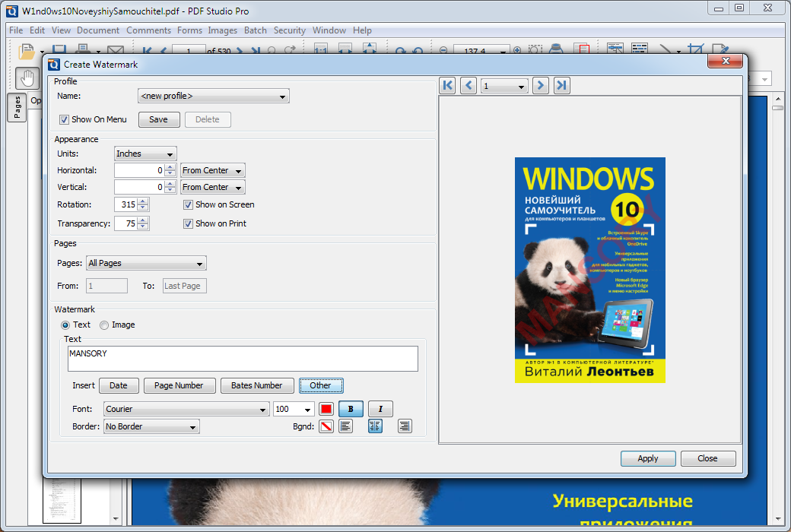This screenshot has width=791, height=532.
Task: Toggle bold watermark text
Action: (351, 409)
